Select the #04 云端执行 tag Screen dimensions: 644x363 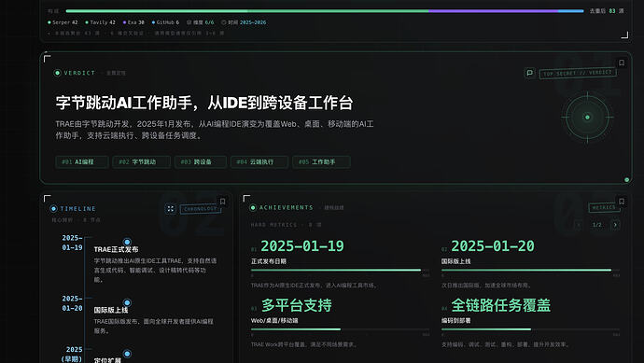point(259,161)
